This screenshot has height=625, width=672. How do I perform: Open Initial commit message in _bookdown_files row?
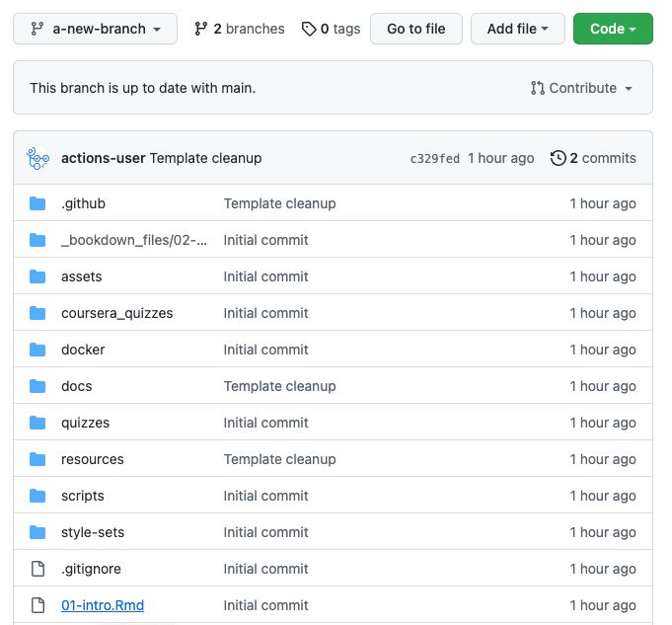pyautogui.click(x=265, y=240)
